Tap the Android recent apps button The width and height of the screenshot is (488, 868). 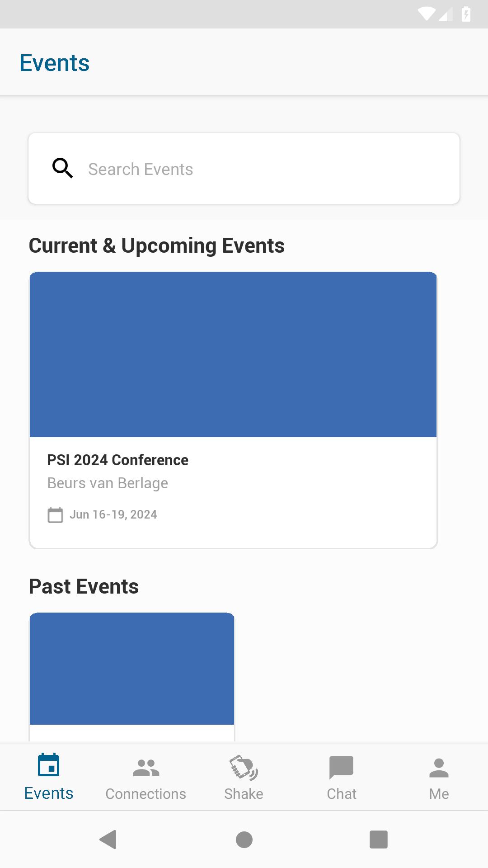(x=378, y=840)
